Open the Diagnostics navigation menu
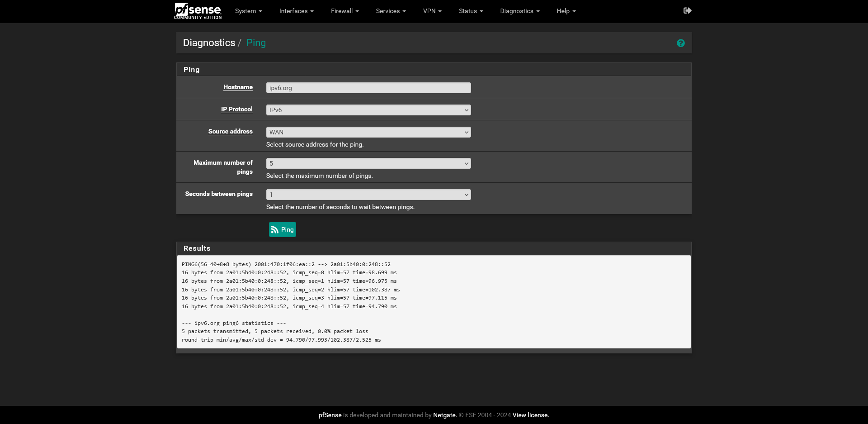The width and height of the screenshot is (868, 424). tap(519, 11)
